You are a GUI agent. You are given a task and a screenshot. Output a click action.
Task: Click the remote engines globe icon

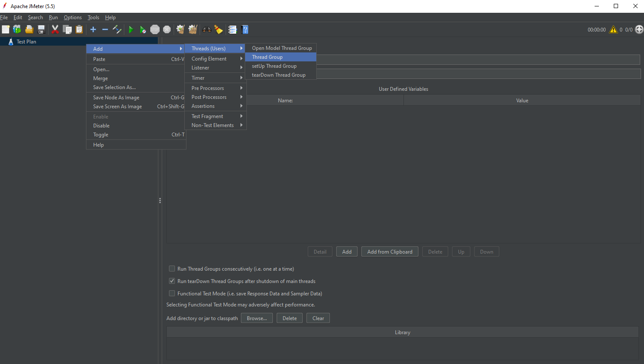tap(639, 29)
